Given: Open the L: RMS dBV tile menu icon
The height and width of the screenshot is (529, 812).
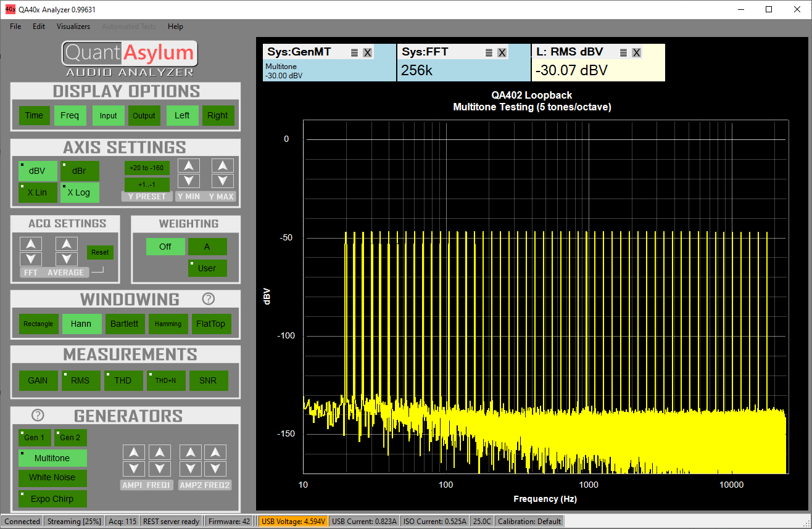Looking at the screenshot, I should 623,53.
